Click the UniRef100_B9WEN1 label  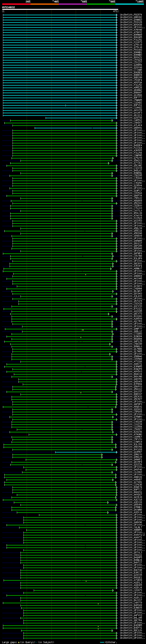coord(131,173)
